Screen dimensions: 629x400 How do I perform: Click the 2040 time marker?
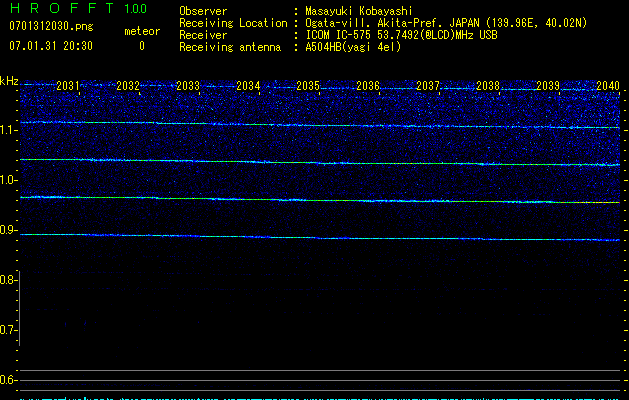coord(608,87)
